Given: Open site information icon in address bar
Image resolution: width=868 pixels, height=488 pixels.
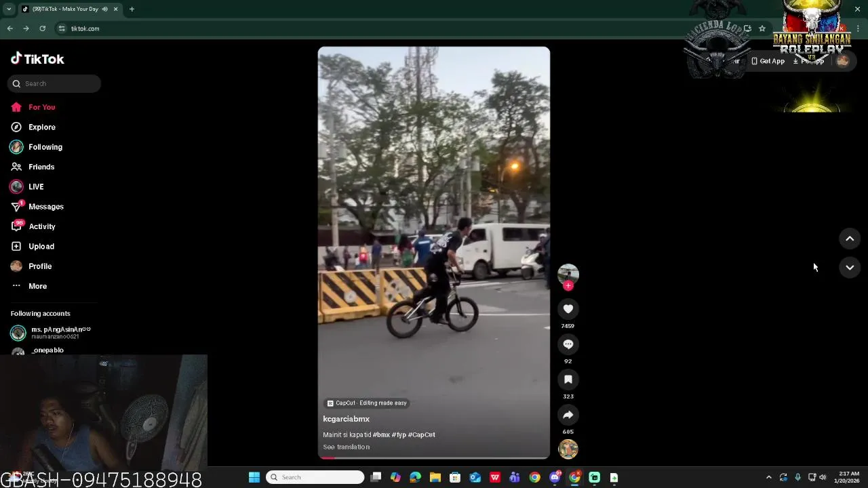Looking at the screenshot, I should point(62,28).
